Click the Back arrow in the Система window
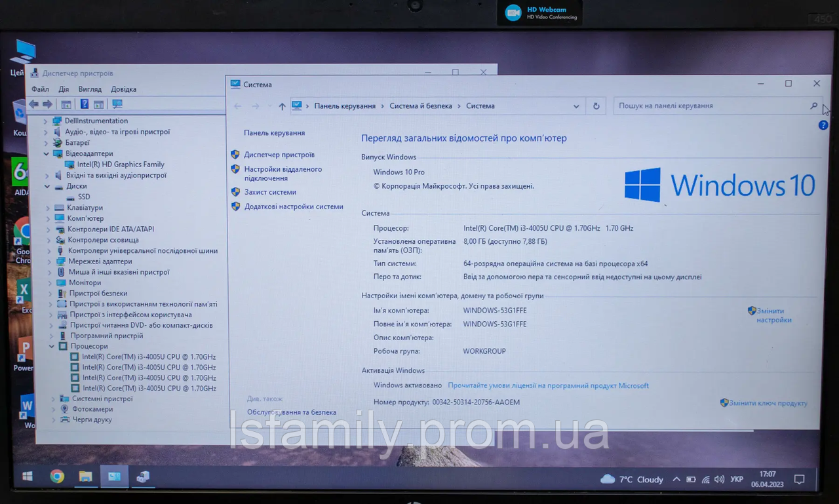The width and height of the screenshot is (839, 504). pos(237,106)
